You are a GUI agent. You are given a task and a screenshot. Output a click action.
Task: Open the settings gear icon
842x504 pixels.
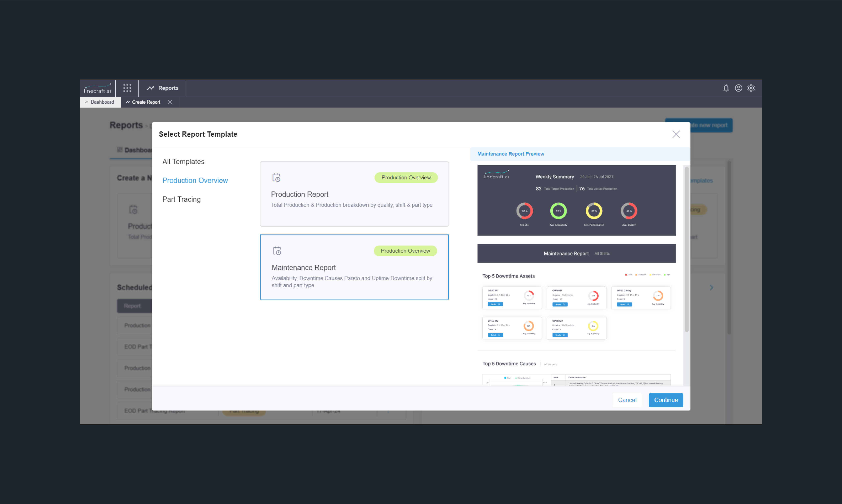click(x=751, y=88)
